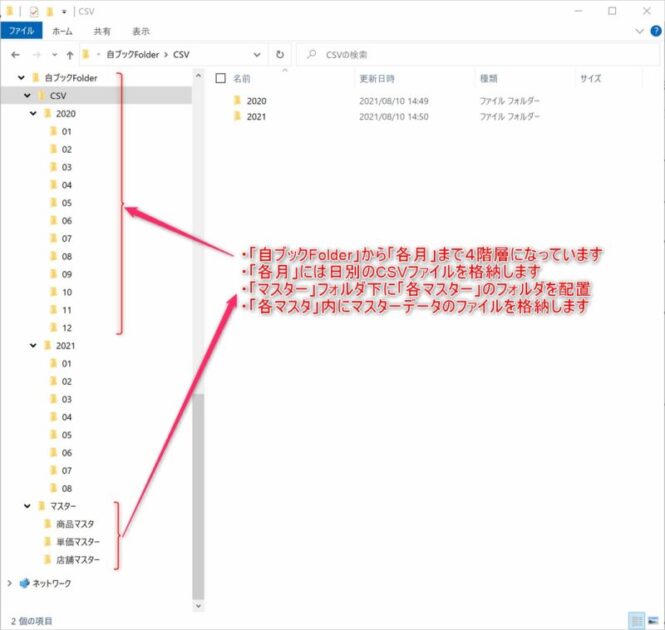Open folder 04 under 2021

67,417
